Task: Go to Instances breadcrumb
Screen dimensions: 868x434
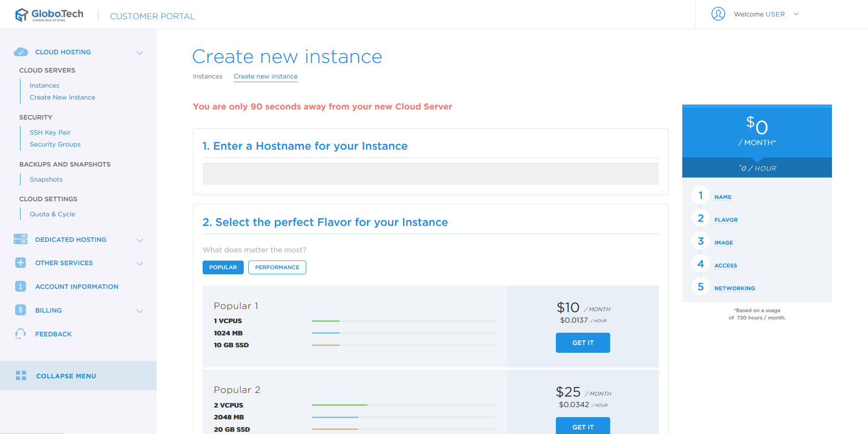Action: point(208,76)
